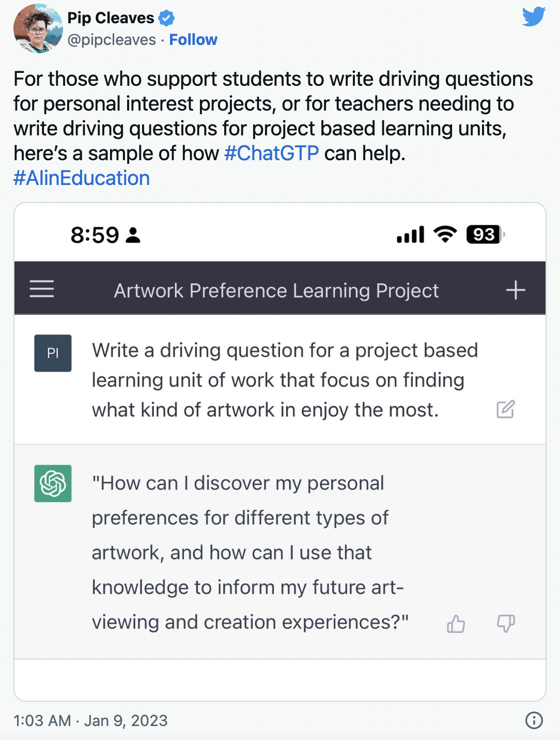Click the edit prompt pencil icon

505,409
